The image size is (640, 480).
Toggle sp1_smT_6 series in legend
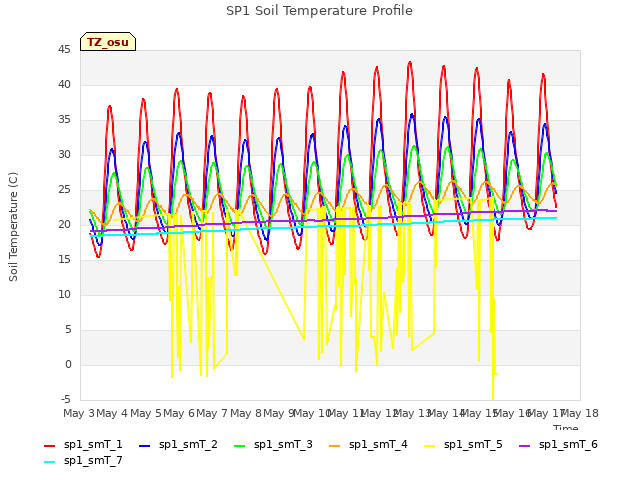click(x=559, y=444)
